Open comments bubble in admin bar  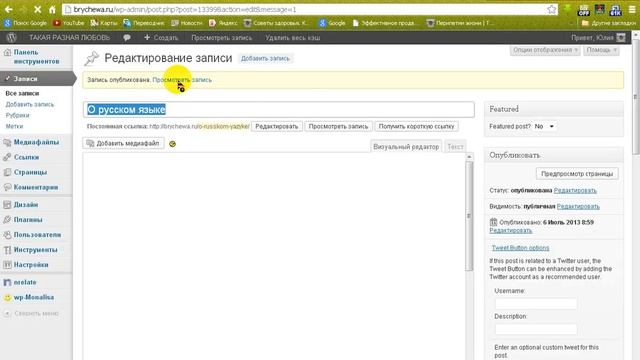(x=127, y=38)
